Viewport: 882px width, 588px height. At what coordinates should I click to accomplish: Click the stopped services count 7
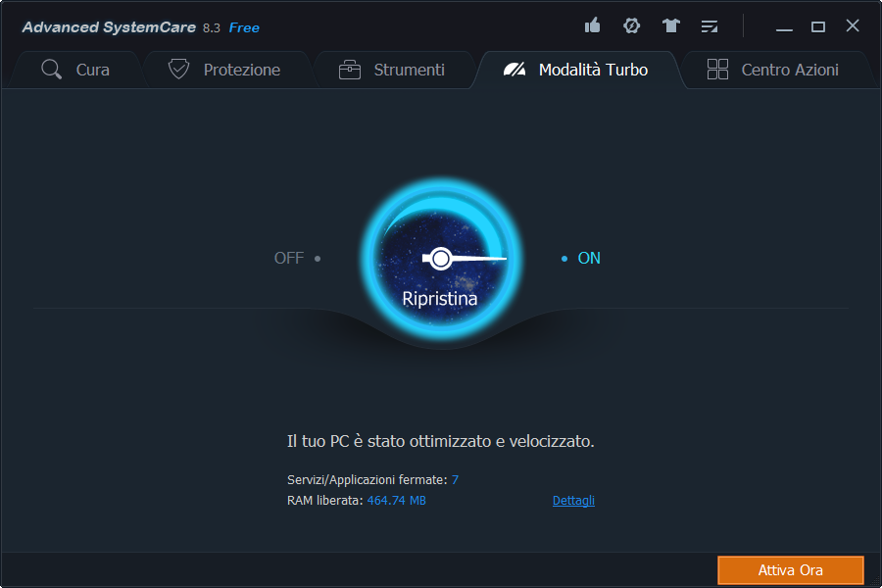(x=455, y=480)
